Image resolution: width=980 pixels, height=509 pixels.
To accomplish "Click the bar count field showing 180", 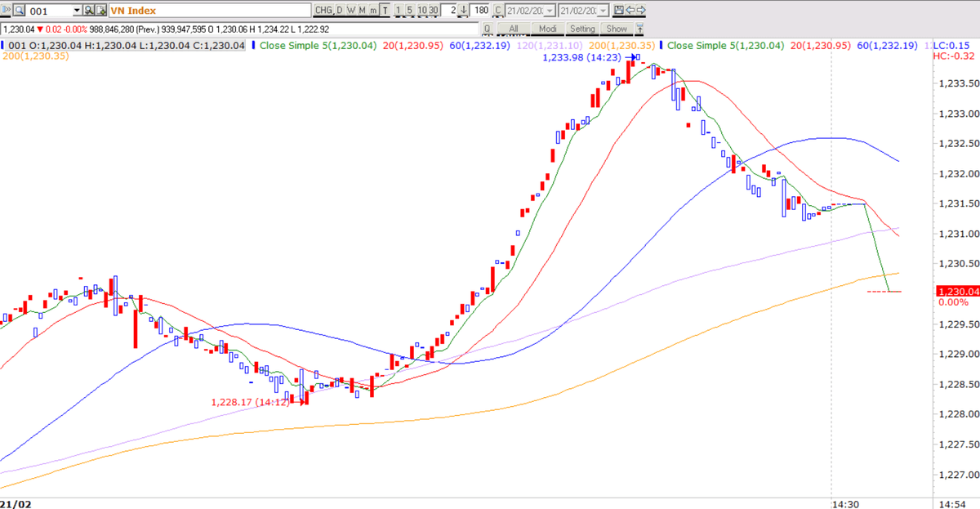I will (480, 11).
